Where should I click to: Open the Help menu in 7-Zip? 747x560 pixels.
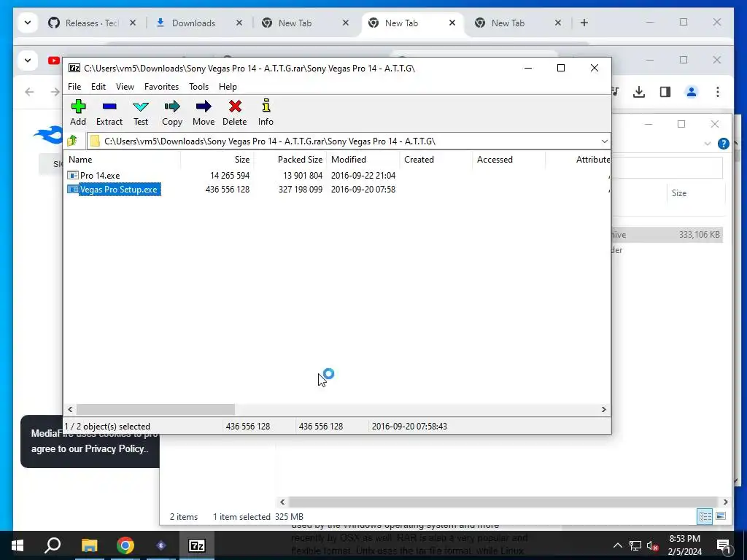click(228, 87)
